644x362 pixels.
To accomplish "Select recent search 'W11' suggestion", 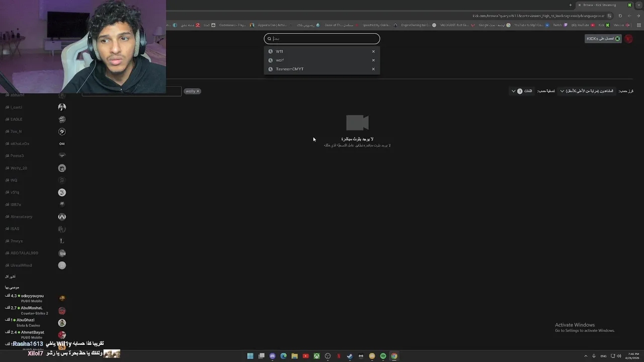I will point(322,51).
